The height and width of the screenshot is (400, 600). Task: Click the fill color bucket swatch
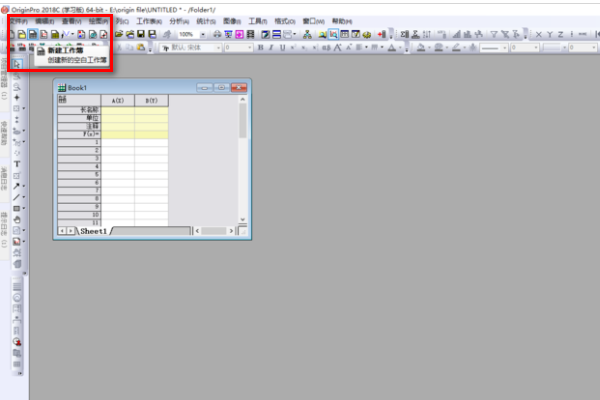pos(421,48)
